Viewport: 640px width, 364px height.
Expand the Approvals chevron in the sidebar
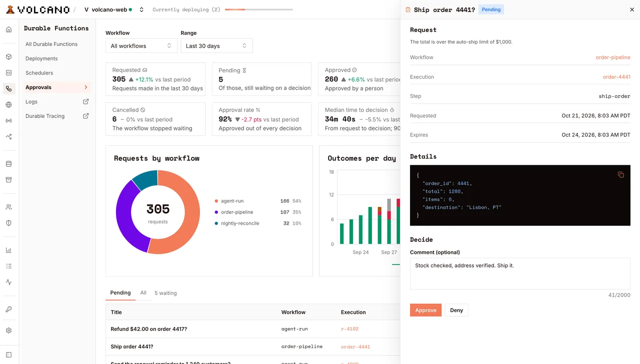click(86, 87)
